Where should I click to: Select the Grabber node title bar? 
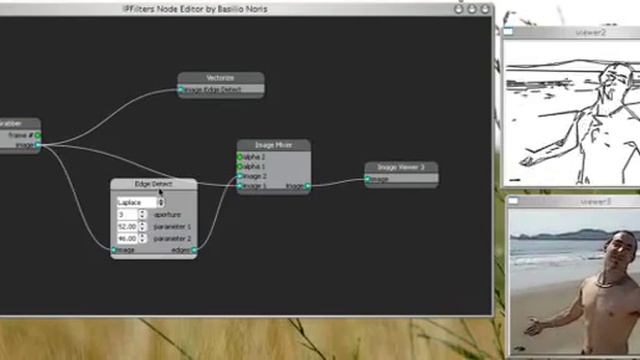[x=20, y=123]
